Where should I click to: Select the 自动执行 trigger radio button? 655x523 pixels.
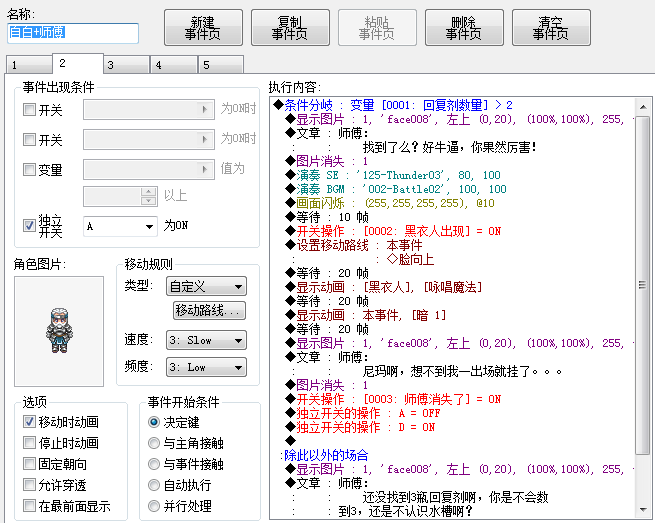(x=154, y=485)
